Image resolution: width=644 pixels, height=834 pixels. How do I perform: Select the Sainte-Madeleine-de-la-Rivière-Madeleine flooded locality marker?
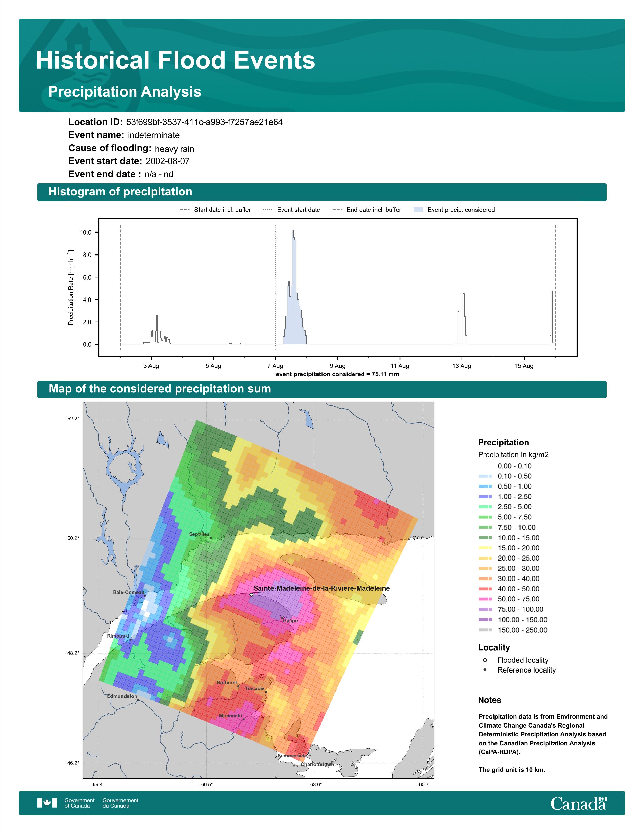pyautogui.click(x=251, y=595)
